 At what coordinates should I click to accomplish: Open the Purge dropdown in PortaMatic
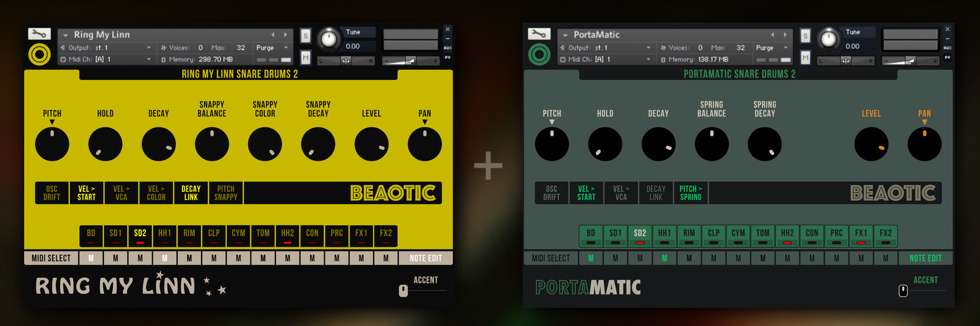[x=772, y=48]
